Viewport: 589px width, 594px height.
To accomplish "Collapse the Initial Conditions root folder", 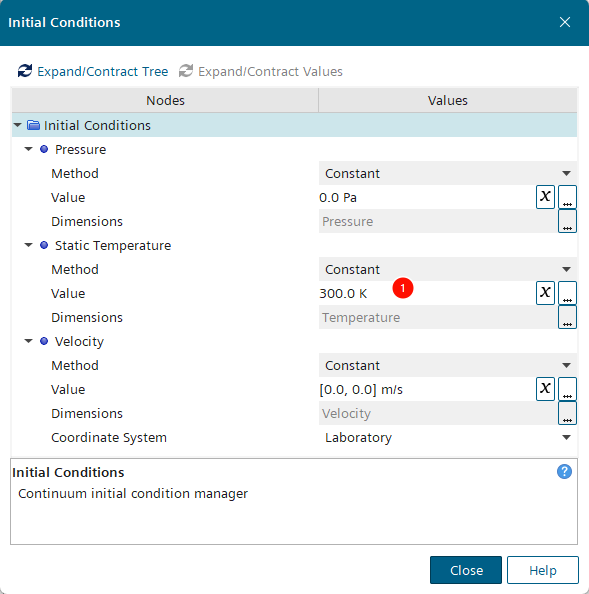I will tap(17, 125).
